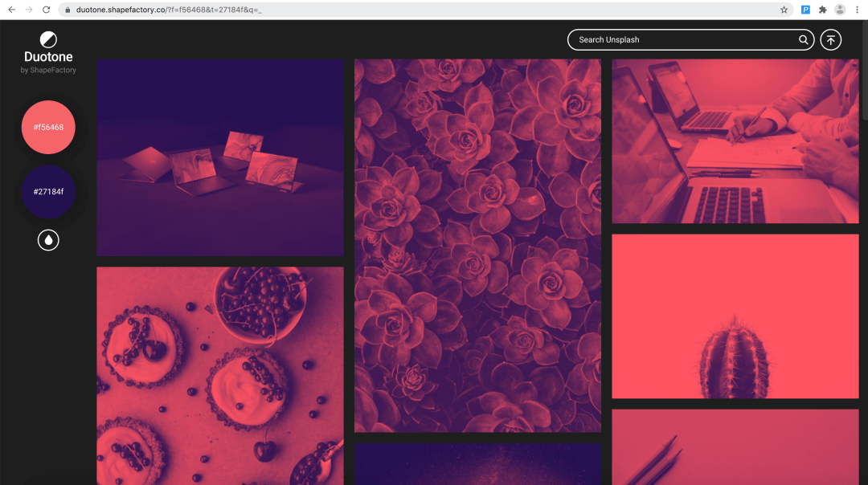Viewport: 868px width, 485px height.
Task: Click the blue P extension icon
Action: coord(805,10)
